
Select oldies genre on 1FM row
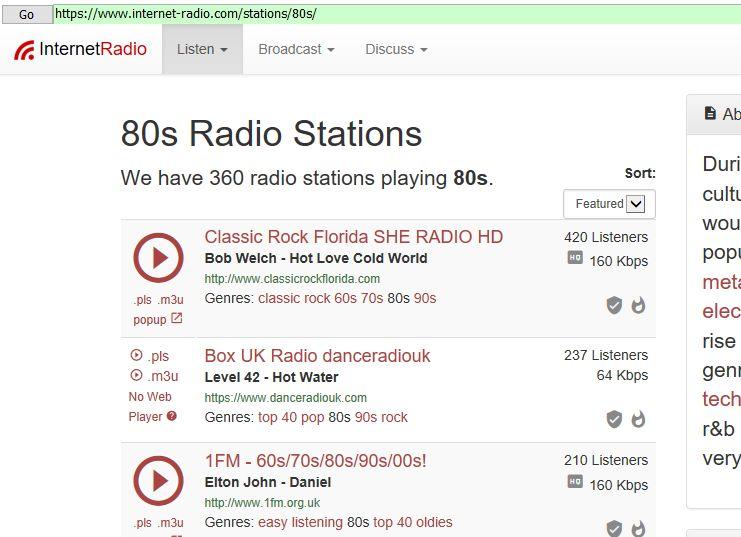(x=434, y=522)
